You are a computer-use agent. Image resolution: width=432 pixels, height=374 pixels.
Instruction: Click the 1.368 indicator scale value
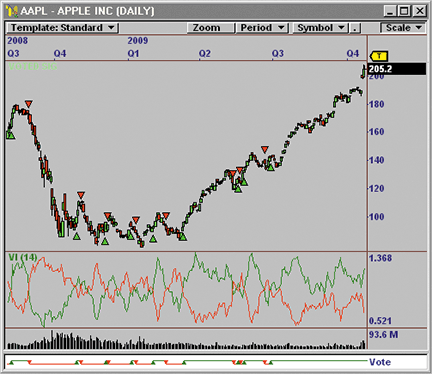(380, 258)
